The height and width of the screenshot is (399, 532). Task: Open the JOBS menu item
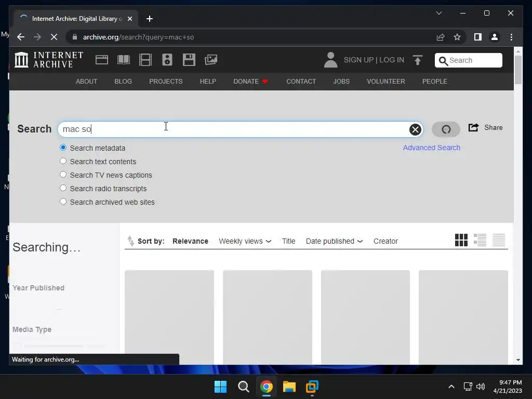click(x=341, y=82)
